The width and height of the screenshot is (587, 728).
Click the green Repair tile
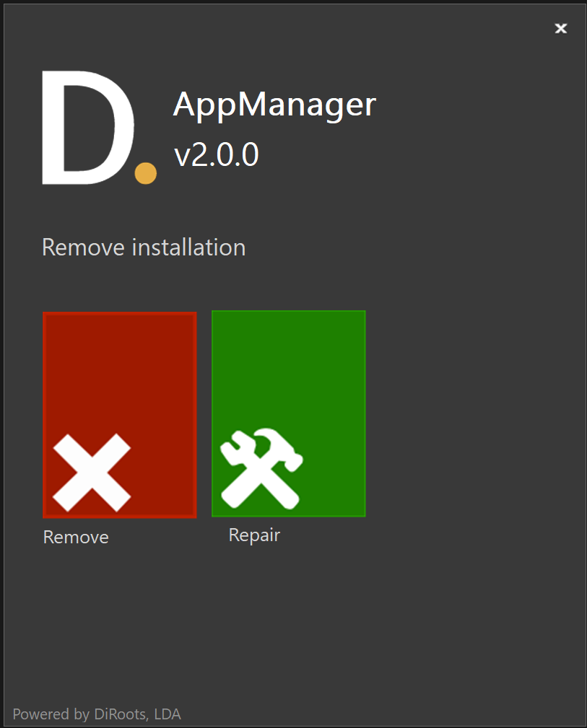coord(289,413)
